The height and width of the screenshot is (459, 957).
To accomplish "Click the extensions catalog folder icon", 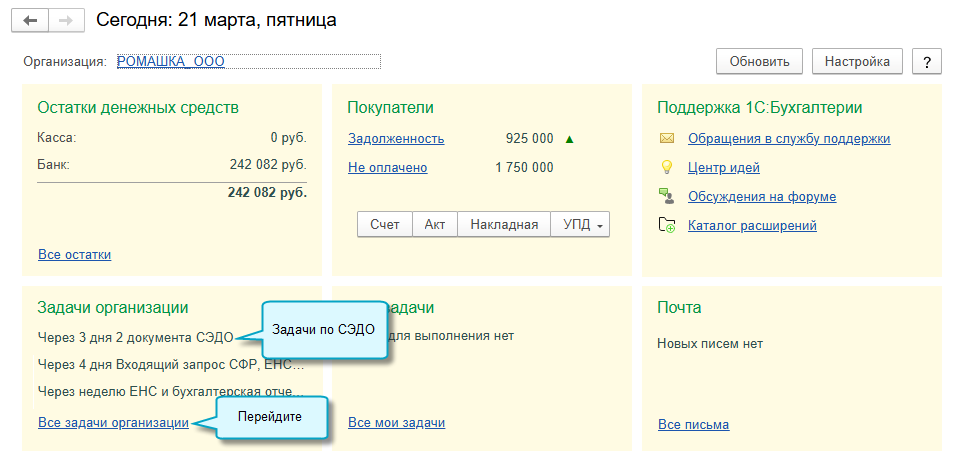I will click(x=667, y=226).
